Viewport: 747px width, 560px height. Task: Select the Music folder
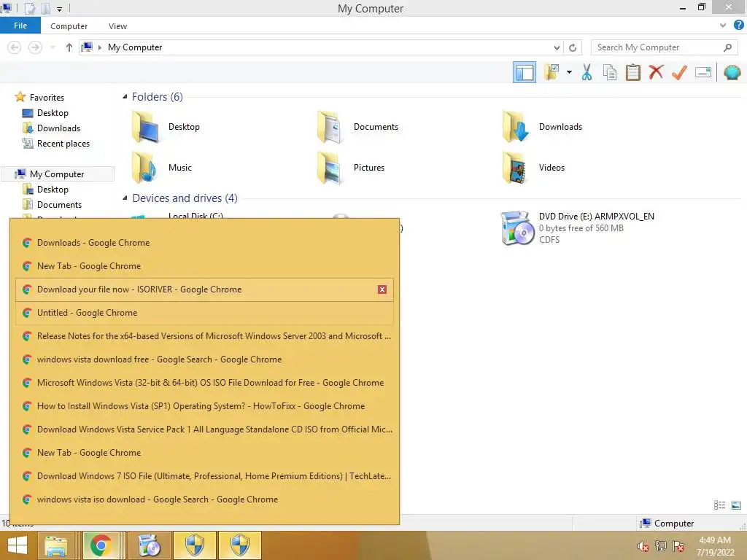point(163,167)
